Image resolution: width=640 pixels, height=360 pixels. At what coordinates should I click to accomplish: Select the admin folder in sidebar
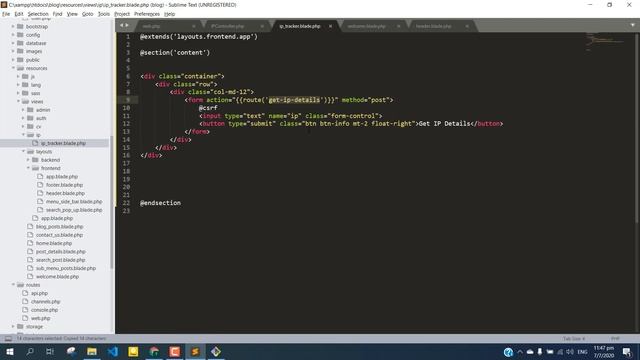pyautogui.click(x=43, y=110)
